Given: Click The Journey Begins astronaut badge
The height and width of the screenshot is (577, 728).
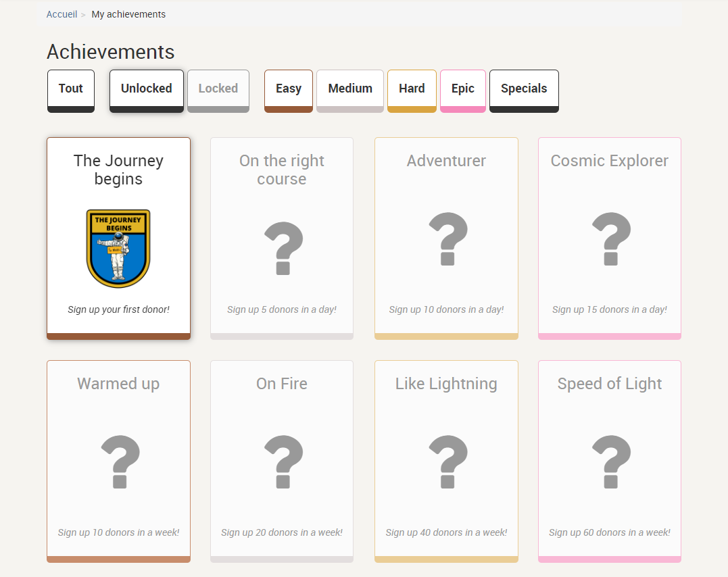Looking at the screenshot, I should [x=118, y=249].
